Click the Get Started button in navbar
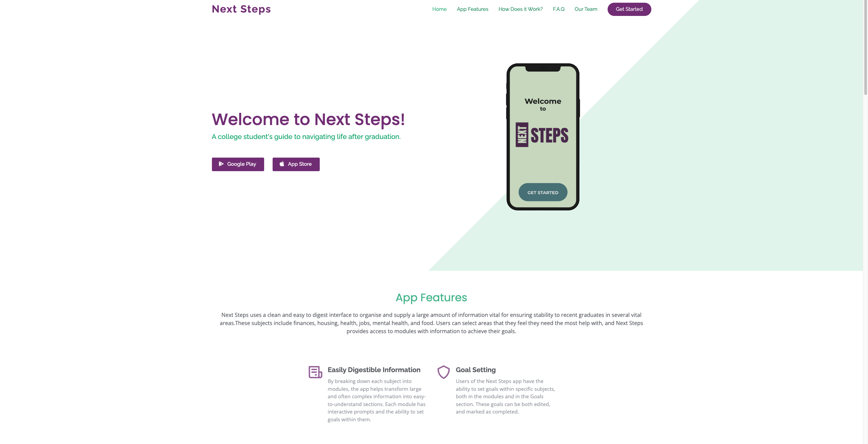The width and height of the screenshot is (868, 444). click(x=629, y=9)
